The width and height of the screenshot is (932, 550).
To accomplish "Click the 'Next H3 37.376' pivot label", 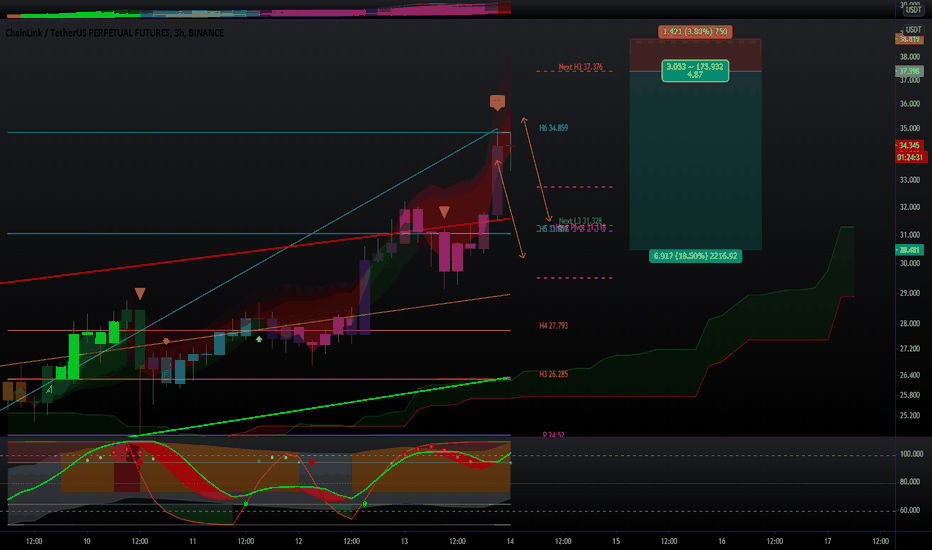I will (x=580, y=67).
